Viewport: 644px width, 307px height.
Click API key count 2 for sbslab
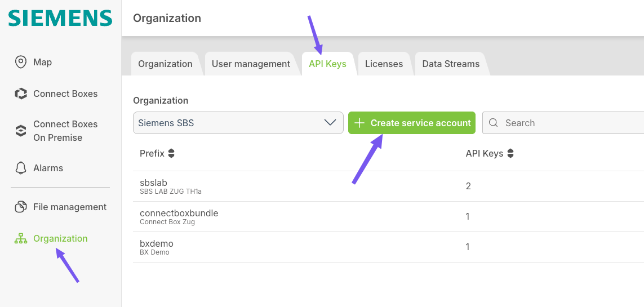pyautogui.click(x=468, y=186)
